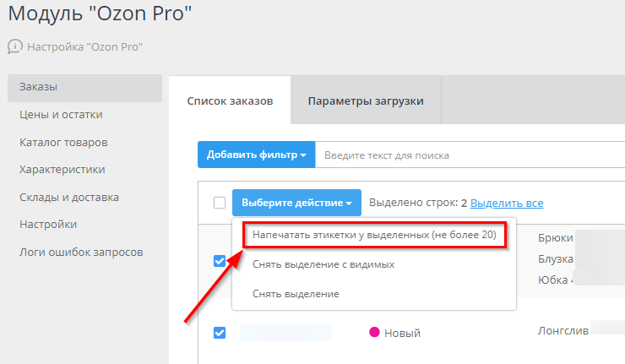The width and height of the screenshot is (625, 364).
Task: Open Склады и доставка section
Action: pos(68,197)
